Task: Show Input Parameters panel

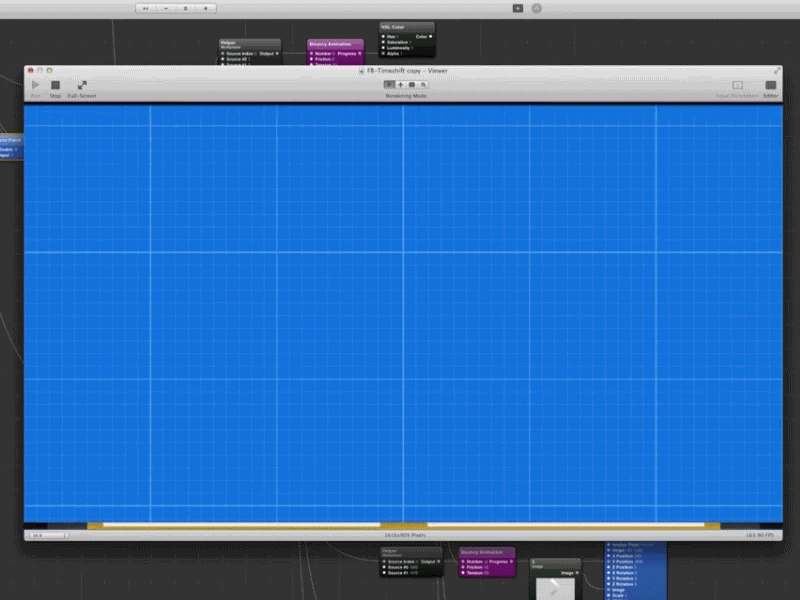Action: click(x=737, y=85)
